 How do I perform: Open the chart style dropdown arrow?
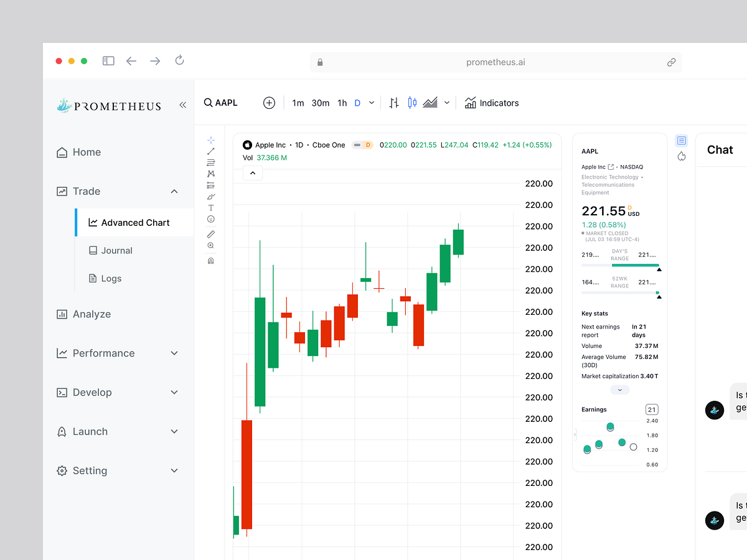click(446, 103)
